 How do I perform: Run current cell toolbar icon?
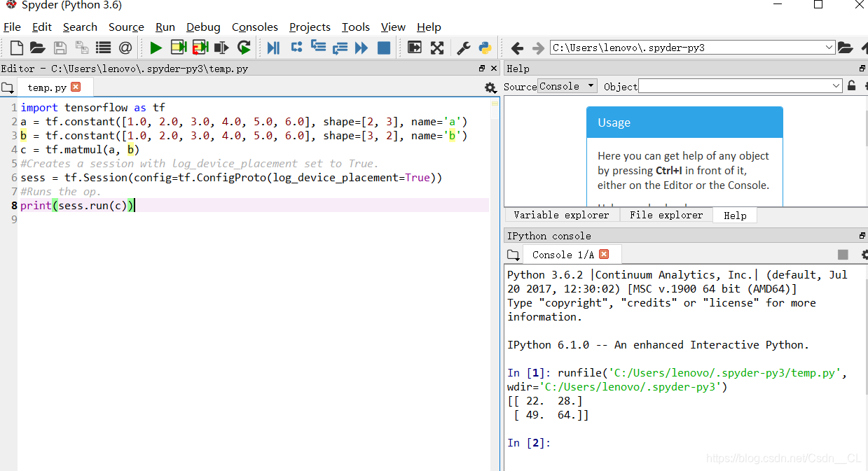tap(179, 48)
